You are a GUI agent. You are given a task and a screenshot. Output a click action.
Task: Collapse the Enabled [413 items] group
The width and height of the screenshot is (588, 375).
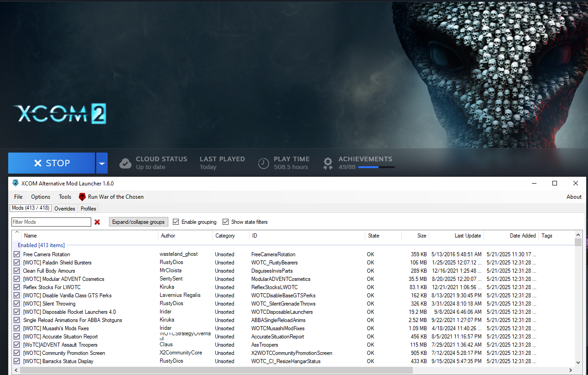tap(41, 245)
